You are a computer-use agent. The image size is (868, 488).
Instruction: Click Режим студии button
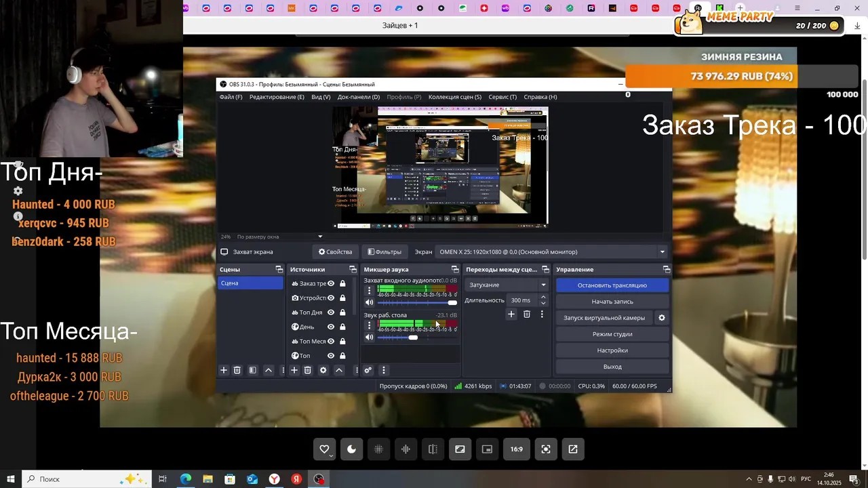612,334
